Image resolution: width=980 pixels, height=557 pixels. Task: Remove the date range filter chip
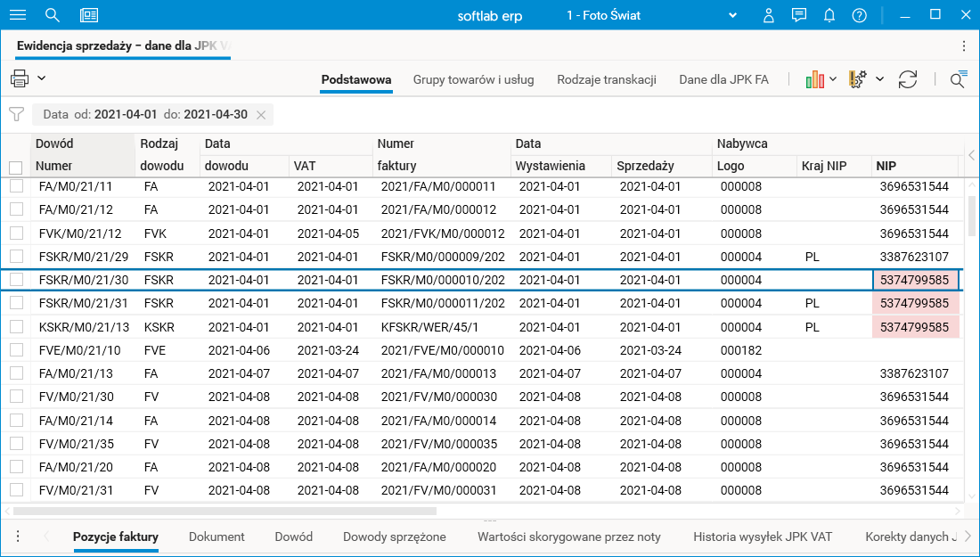pyautogui.click(x=261, y=115)
